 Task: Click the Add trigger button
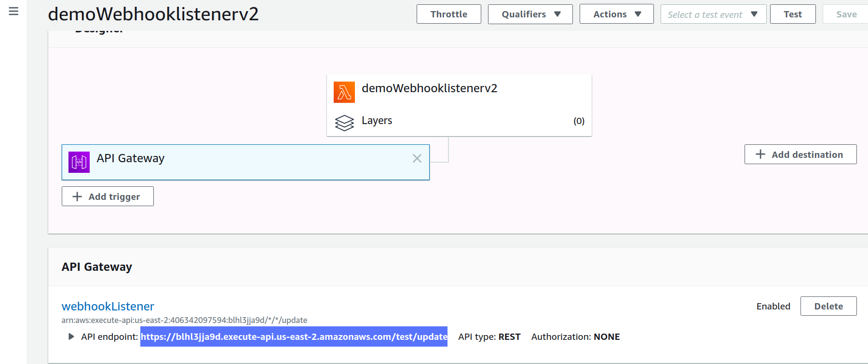[108, 196]
